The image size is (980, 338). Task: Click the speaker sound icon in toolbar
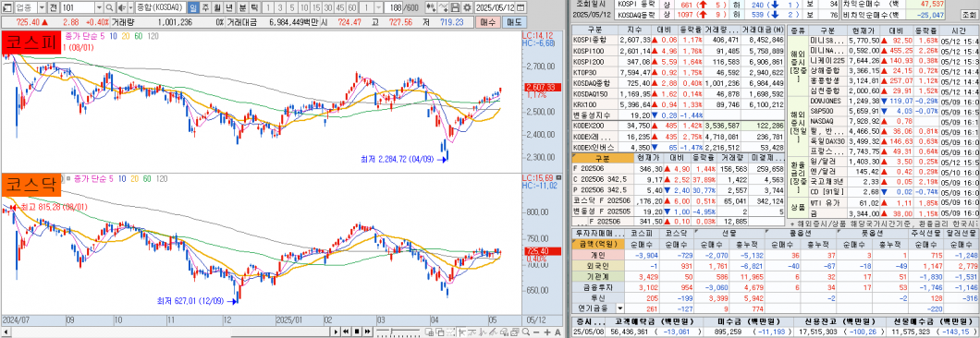122,6
